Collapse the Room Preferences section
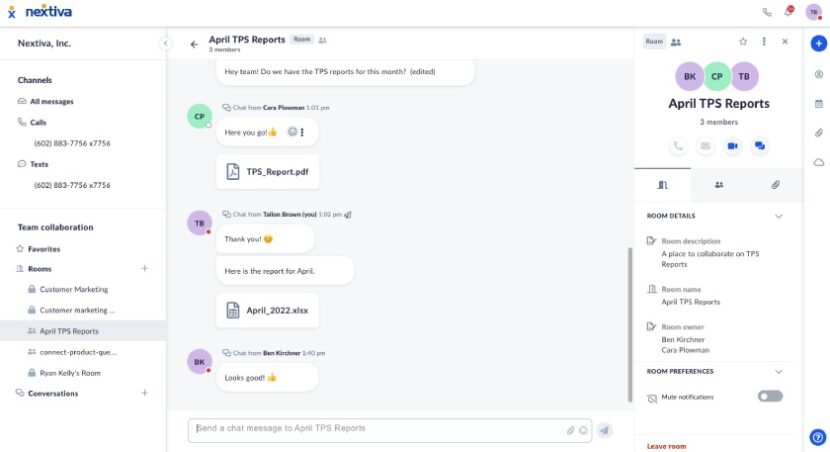This screenshot has height=452, width=830. 779,372
